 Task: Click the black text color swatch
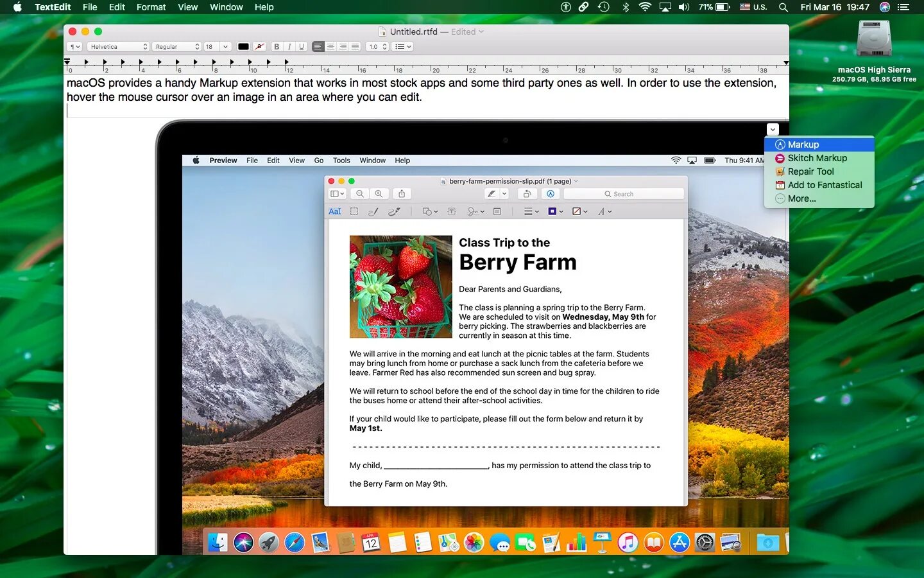coord(243,47)
